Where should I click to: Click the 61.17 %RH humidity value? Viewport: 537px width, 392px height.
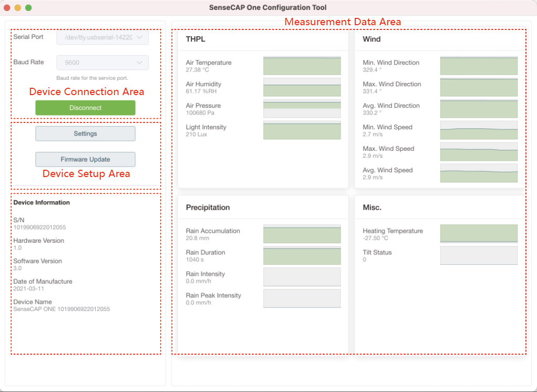tap(201, 91)
